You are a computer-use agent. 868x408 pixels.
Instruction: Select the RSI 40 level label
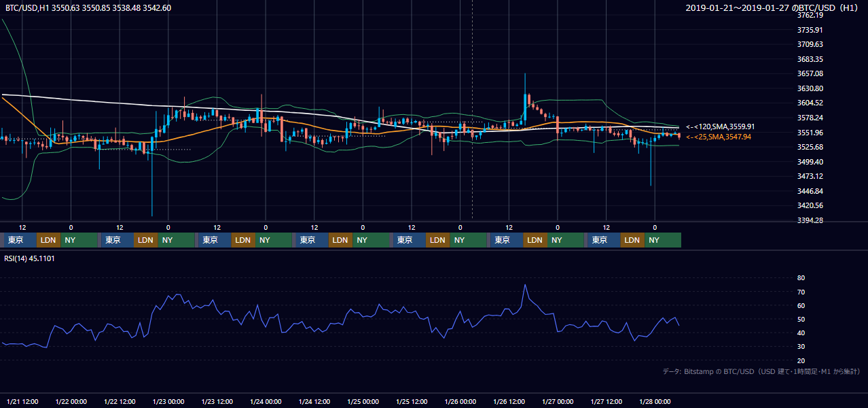[801, 333]
